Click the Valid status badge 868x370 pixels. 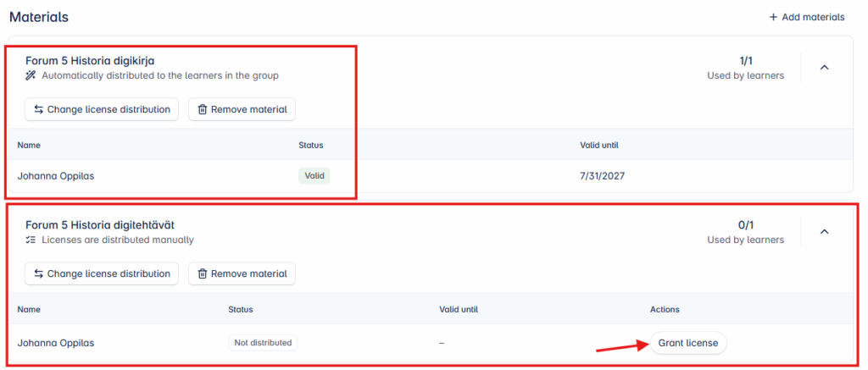point(314,176)
